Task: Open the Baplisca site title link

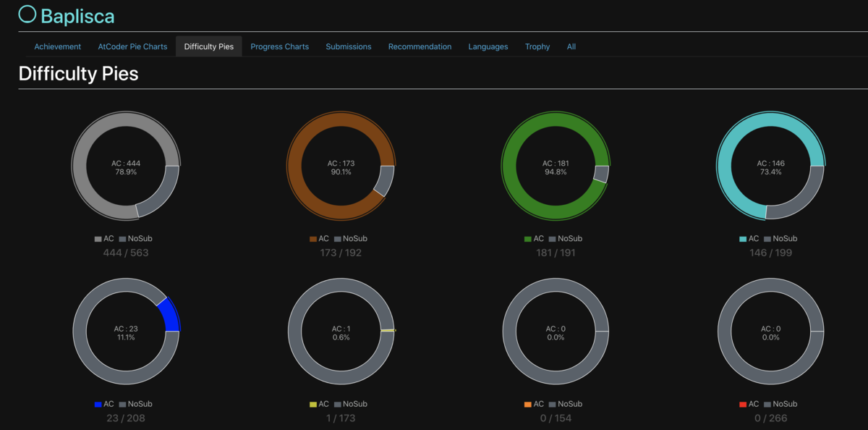Action: click(x=77, y=15)
